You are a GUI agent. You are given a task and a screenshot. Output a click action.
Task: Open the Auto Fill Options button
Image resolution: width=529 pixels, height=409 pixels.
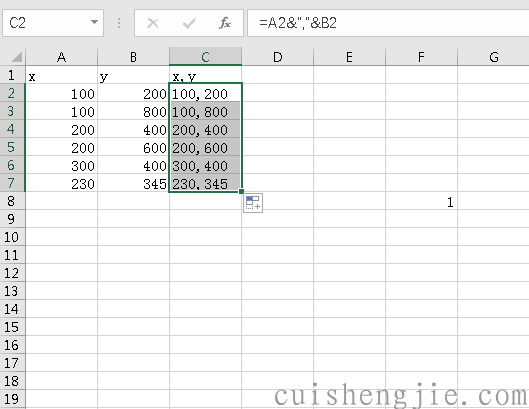coord(253,203)
